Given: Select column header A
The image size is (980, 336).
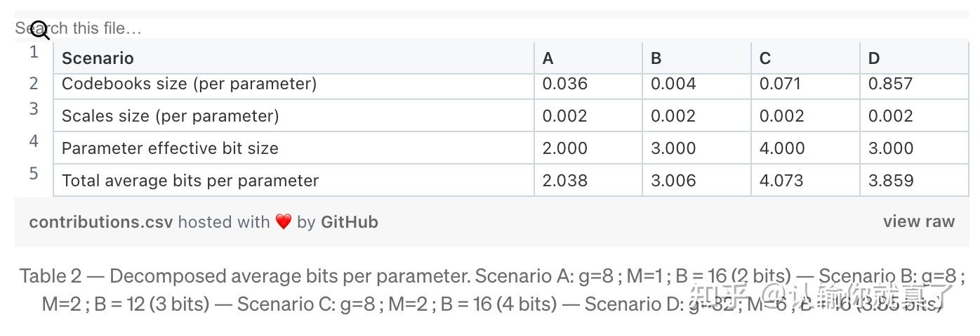Looking at the screenshot, I should (548, 58).
